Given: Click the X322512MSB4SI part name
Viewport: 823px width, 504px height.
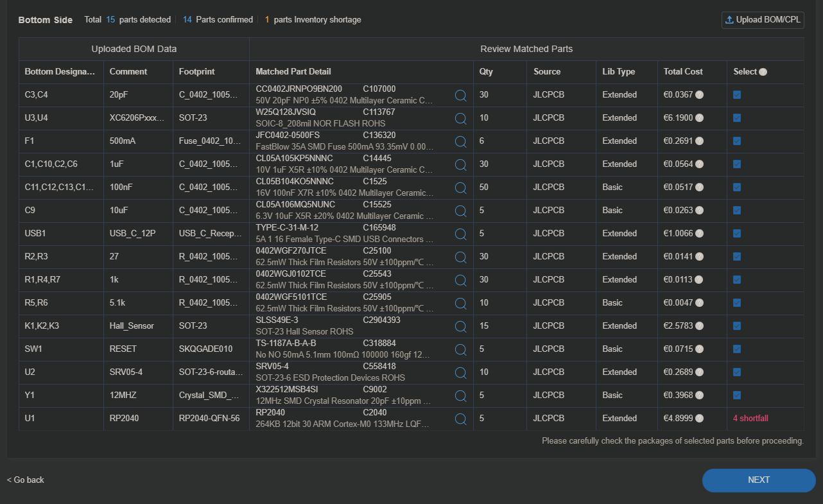Looking at the screenshot, I should point(287,390).
